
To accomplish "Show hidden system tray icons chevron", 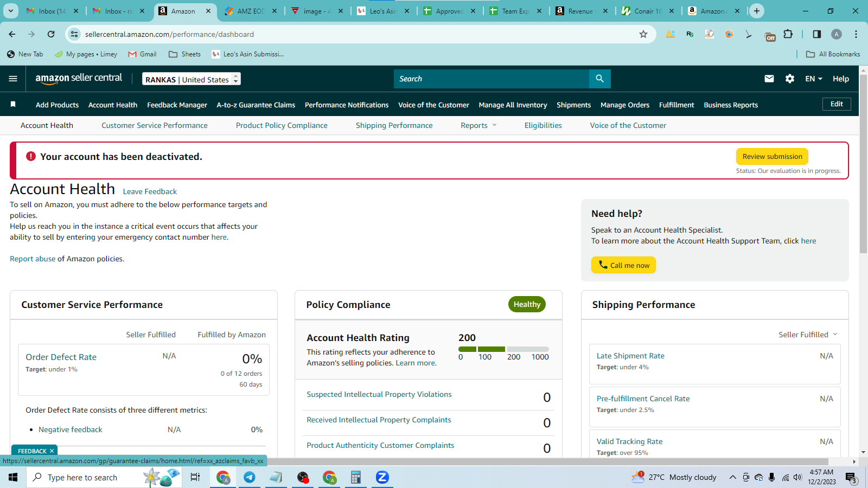I will pyautogui.click(x=732, y=477).
